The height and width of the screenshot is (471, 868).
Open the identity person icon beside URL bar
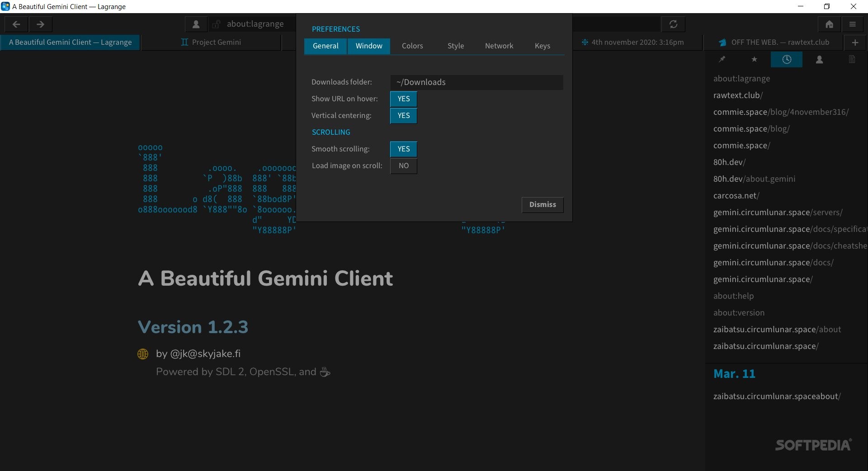[x=196, y=24]
